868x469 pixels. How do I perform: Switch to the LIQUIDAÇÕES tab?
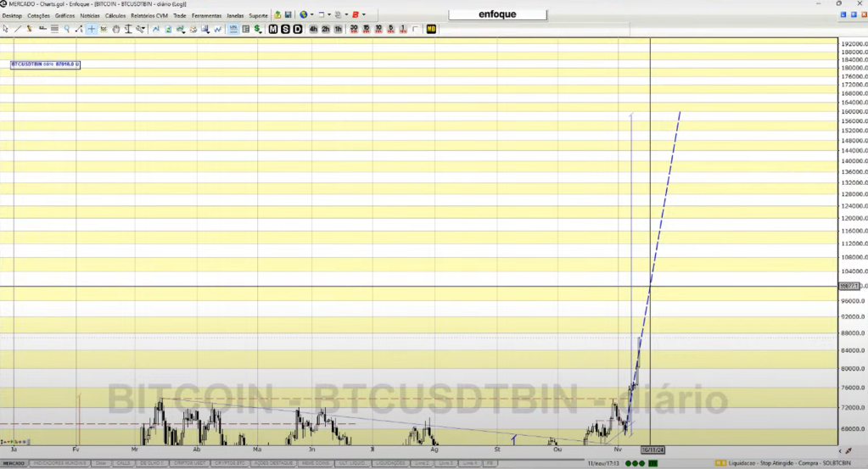pyautogui.click(x=390, y=463)
